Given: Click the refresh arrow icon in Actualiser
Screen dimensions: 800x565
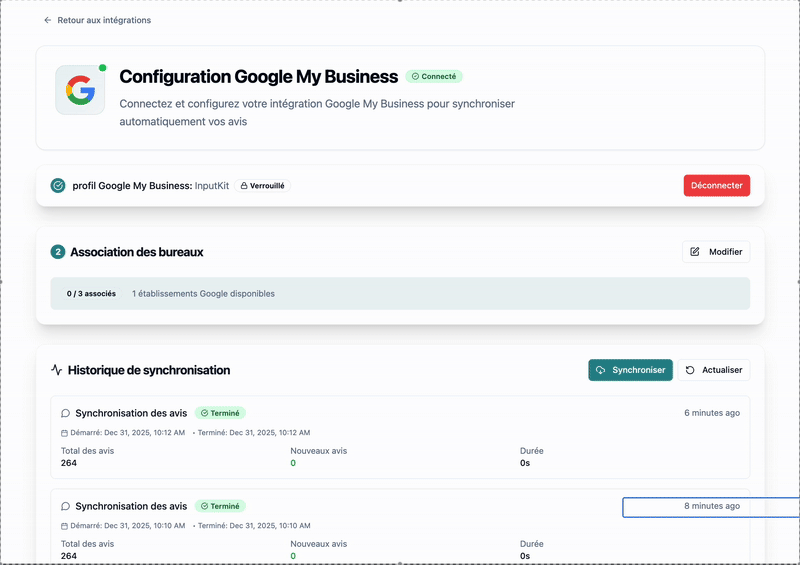Looking at the screenshot, I should click(x=690, y=370).
